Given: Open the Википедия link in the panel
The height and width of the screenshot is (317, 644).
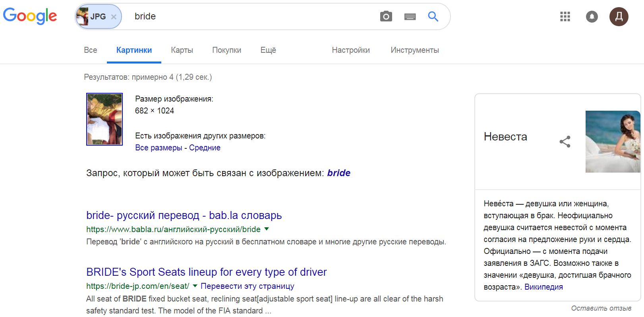Looking at the screenshot, I should click(543, 287).
